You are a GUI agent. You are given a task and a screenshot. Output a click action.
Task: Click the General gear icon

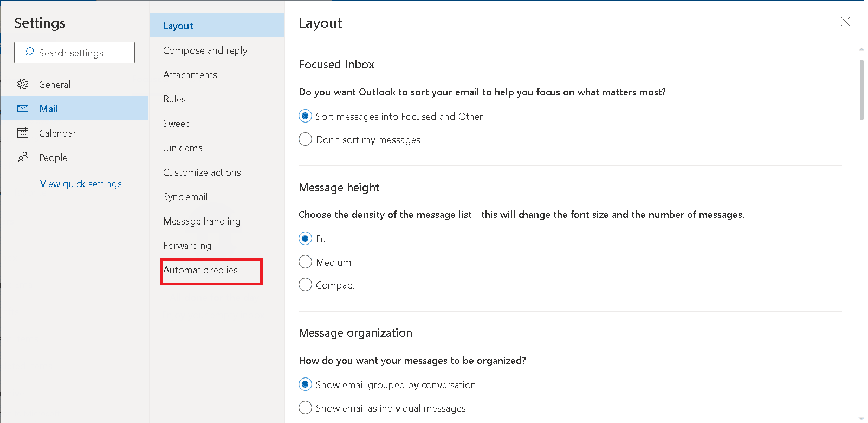(x=23, y=84)
